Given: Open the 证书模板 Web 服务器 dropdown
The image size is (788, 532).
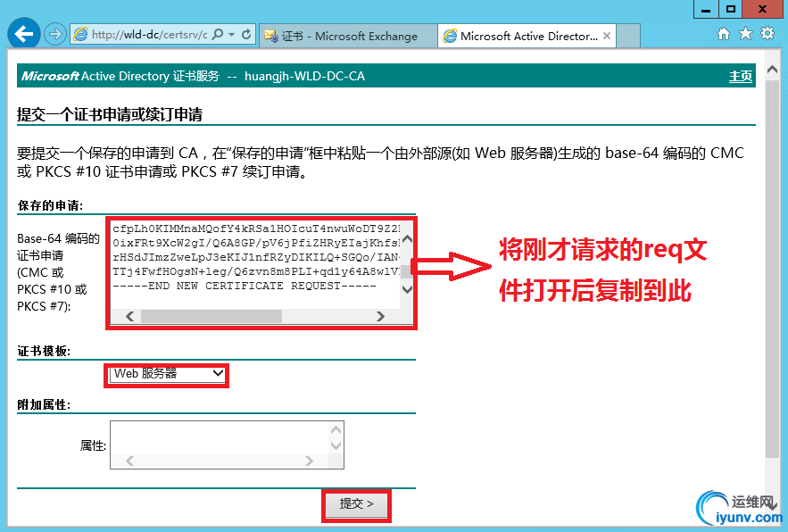Looking at the screenshot, I should [x=167, y=374].
